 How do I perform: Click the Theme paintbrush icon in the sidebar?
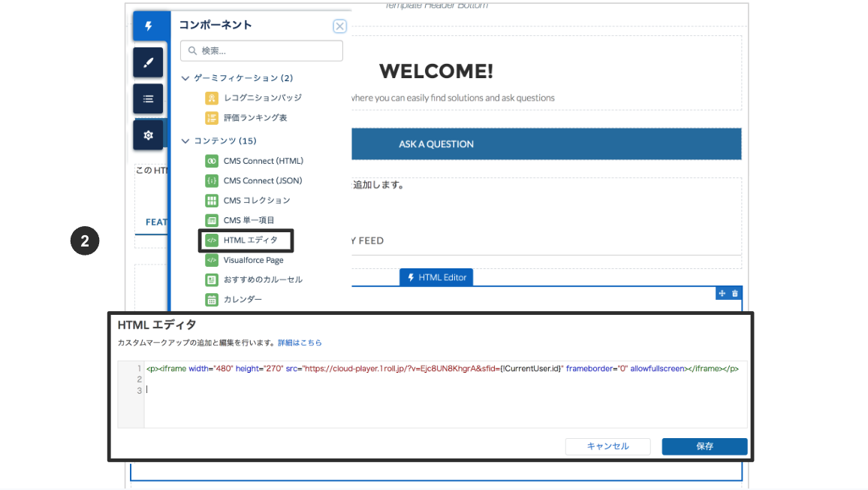coord(148,62)
